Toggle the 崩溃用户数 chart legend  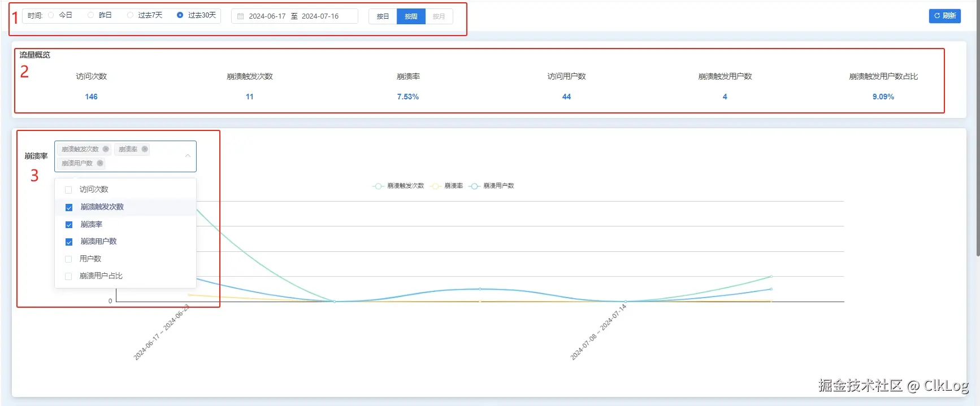(x=491, y=186)
